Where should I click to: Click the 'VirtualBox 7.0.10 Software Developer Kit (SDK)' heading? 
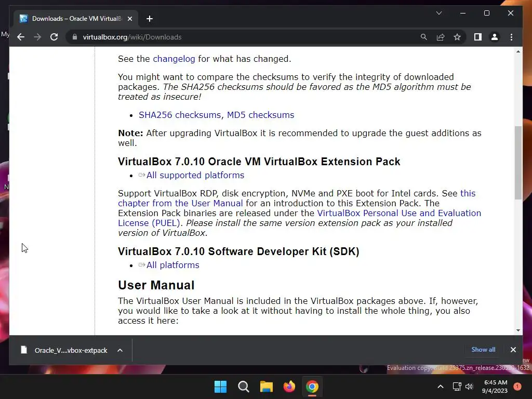tap(238, 251)
